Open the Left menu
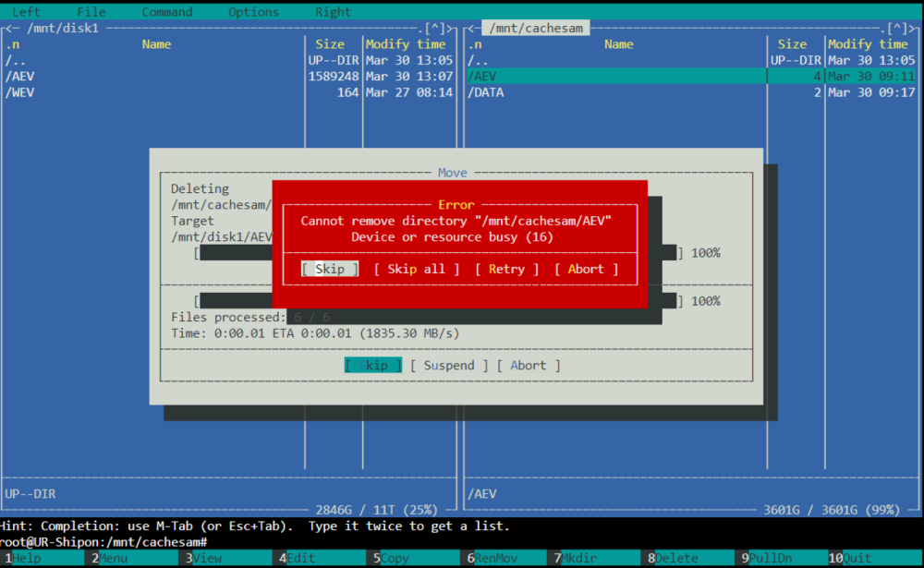 coord(27,12)
